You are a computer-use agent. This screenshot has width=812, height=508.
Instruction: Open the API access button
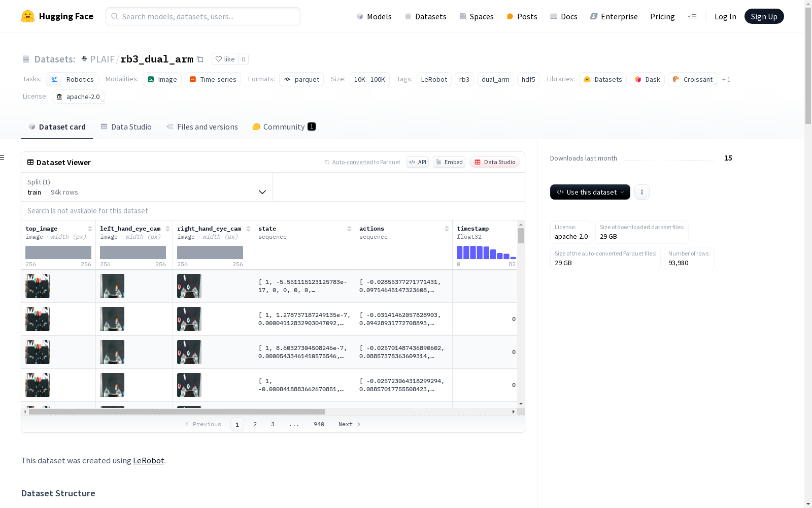point(418,162)
